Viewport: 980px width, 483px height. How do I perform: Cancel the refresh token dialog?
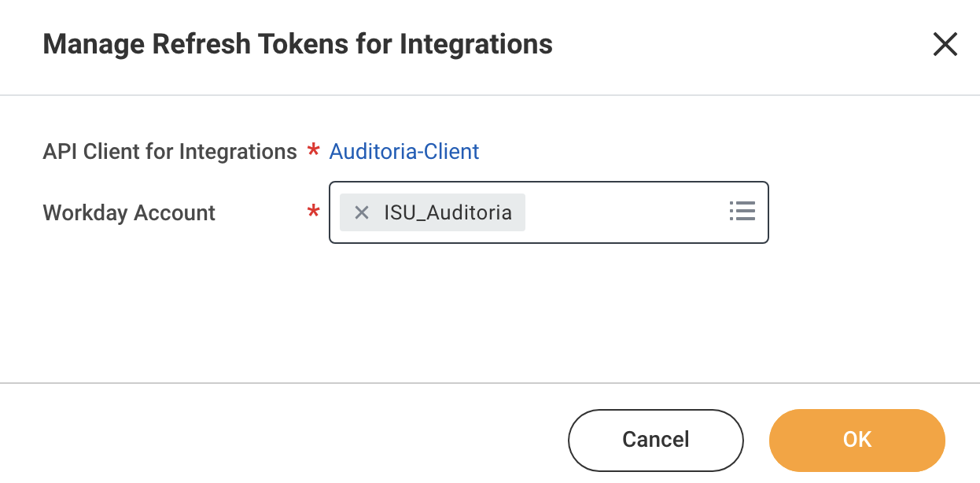pyautogui.click(x=655, y=440)
